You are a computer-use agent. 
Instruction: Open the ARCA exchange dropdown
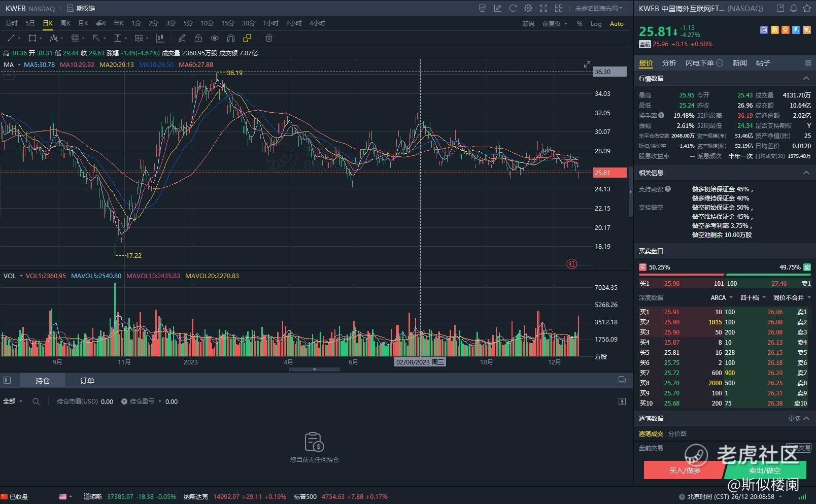click(x=722, y=298)
